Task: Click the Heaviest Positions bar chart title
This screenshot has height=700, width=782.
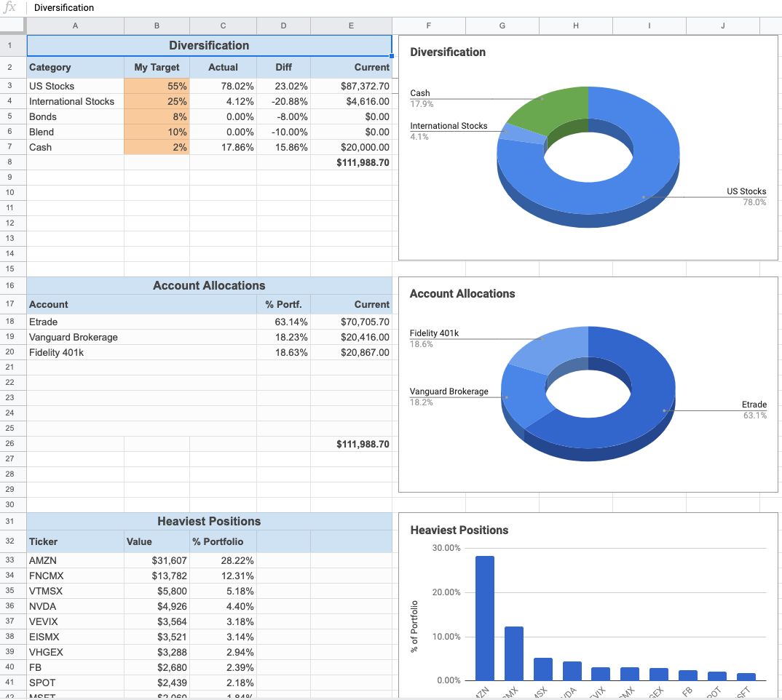Action: 459,530
